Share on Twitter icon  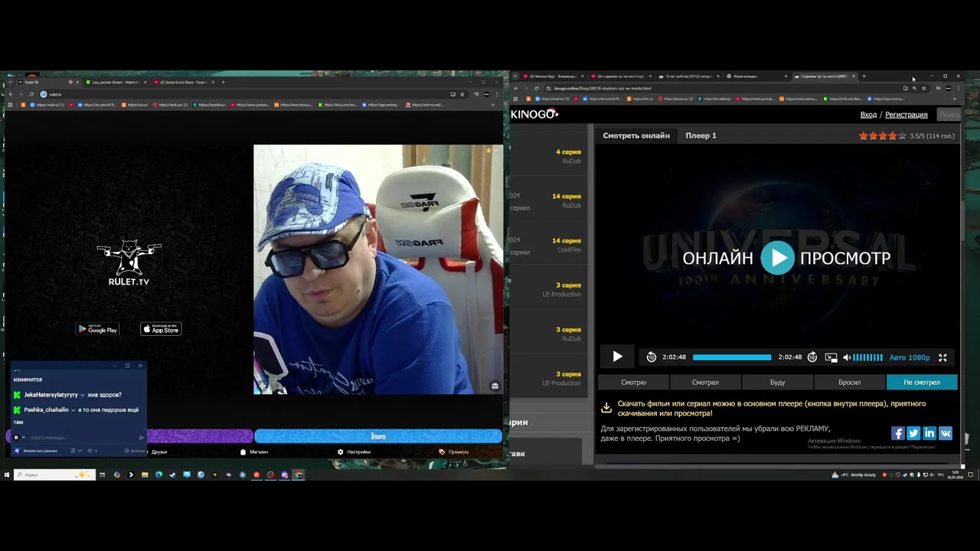pos(913,433)
